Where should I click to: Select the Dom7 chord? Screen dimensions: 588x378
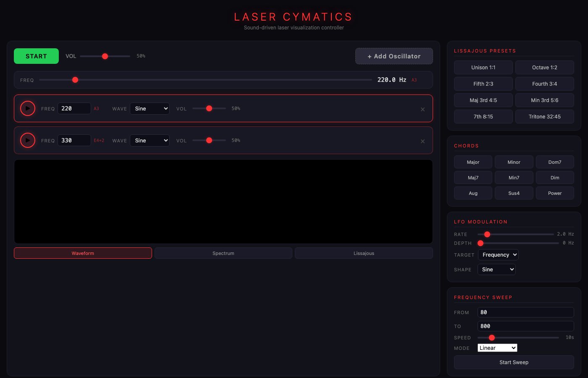click(555, 162)
